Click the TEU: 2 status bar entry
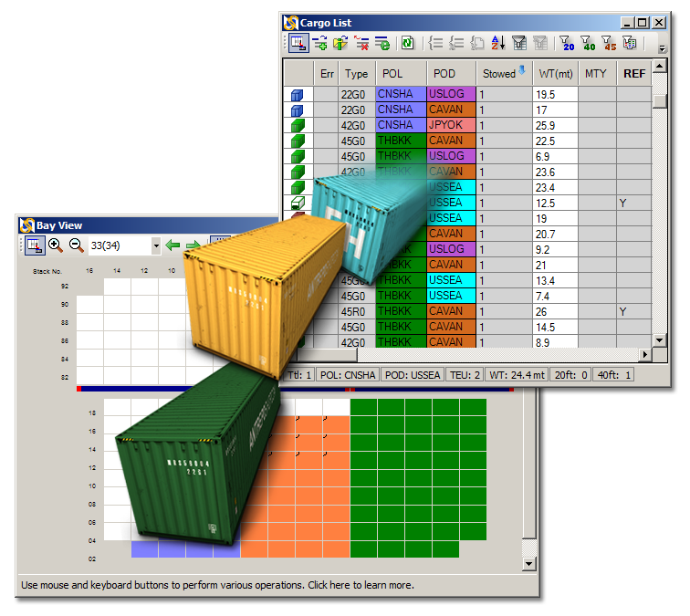Viewport: 690px width, 616px height. (465, 375)
